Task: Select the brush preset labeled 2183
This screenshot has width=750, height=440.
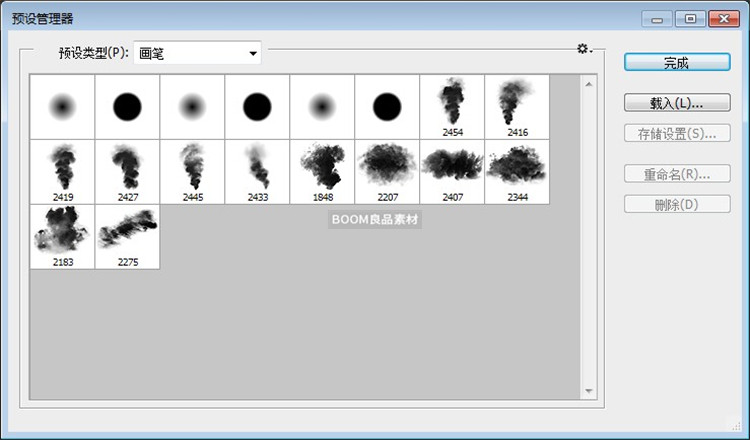Action: point(62,236)
